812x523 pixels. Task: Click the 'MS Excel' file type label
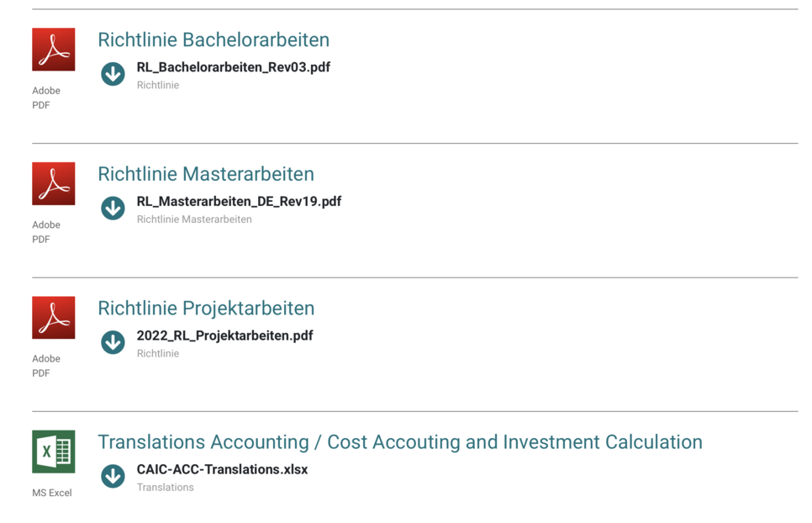tap(52, 493)
